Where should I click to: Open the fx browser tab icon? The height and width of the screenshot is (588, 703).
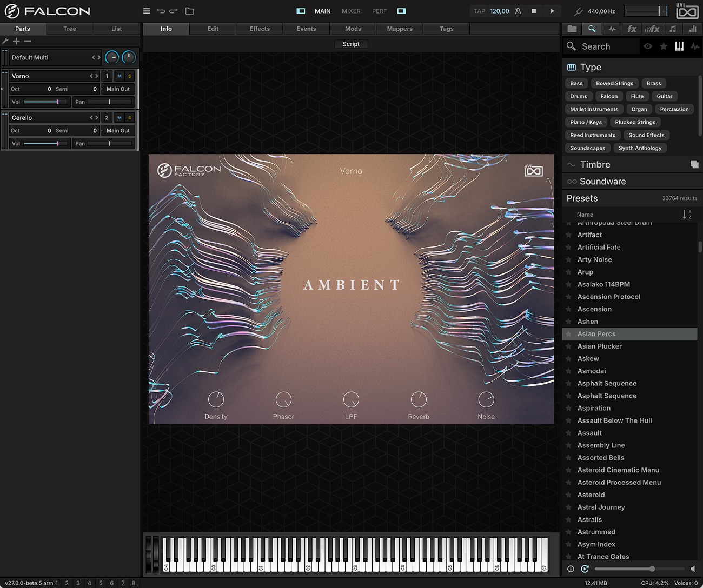pos(632,29)
